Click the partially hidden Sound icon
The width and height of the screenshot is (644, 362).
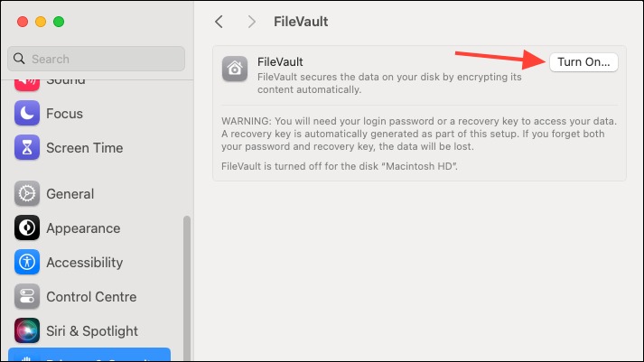27,85
